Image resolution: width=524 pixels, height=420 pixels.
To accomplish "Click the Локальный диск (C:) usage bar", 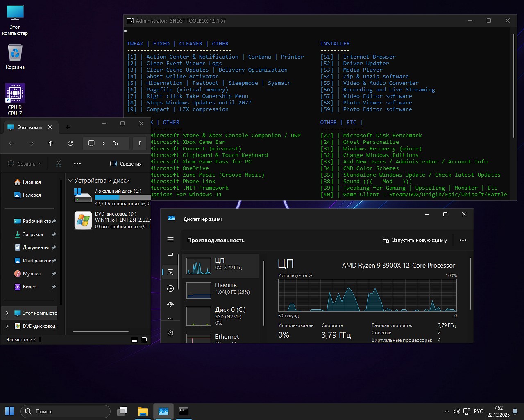I will click(x=122, y=198).
